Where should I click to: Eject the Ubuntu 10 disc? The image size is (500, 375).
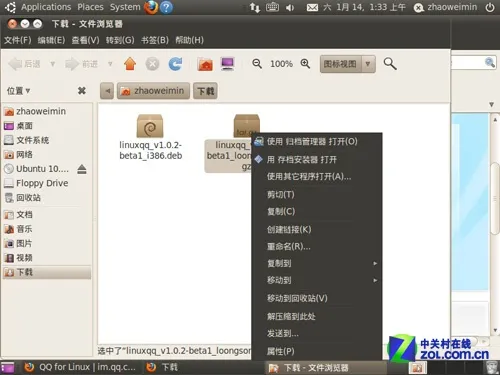[82, 169]
